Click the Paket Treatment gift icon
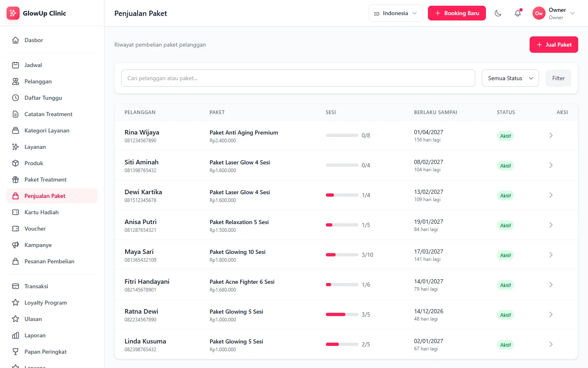This screenshot has height=368, width=588. pos(16,180)
